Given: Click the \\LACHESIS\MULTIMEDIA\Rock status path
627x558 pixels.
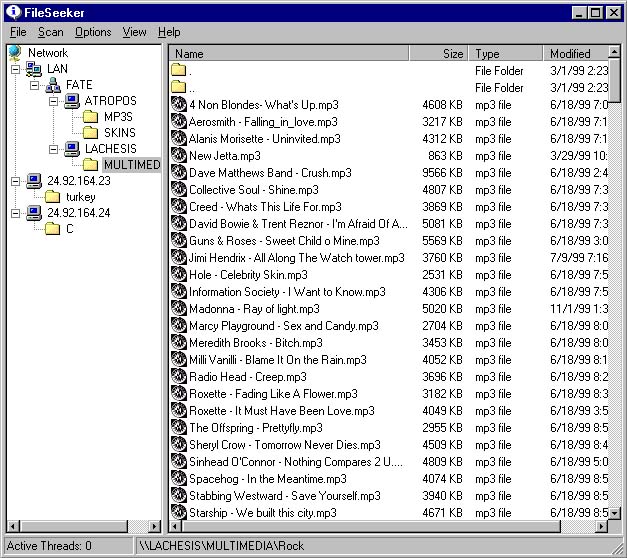Looking at the screenshot, I should tap(221, 546).
